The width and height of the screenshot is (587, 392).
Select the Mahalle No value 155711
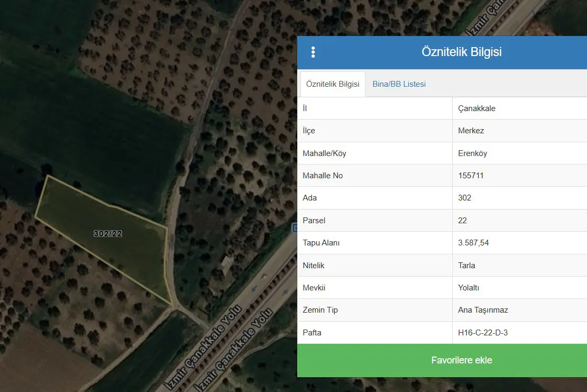click(x=471, y=176)
